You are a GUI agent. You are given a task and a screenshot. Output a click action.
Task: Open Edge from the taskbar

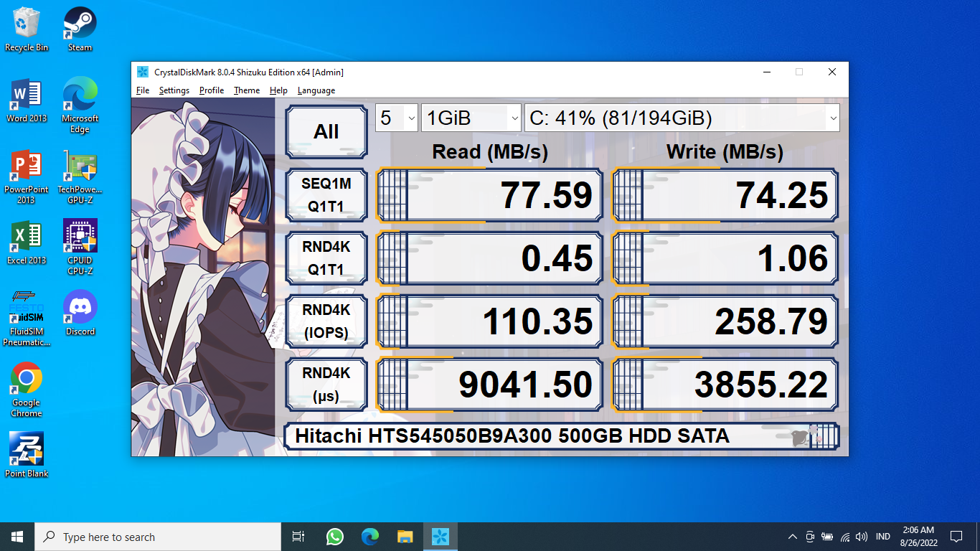tap(369, 537)
